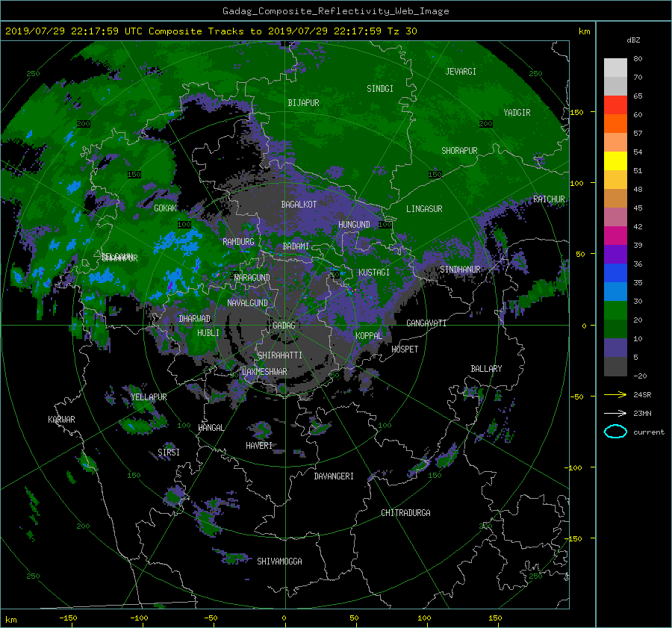Click the '-100' tick on bottom km axis
Viewport: 672px width, 628px height.
(x=139, y=618)
